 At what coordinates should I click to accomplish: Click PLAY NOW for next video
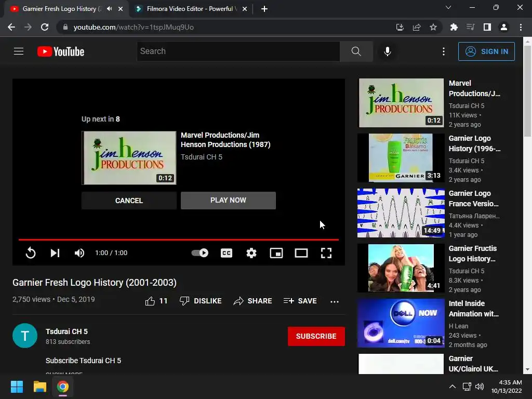point(229,201)
